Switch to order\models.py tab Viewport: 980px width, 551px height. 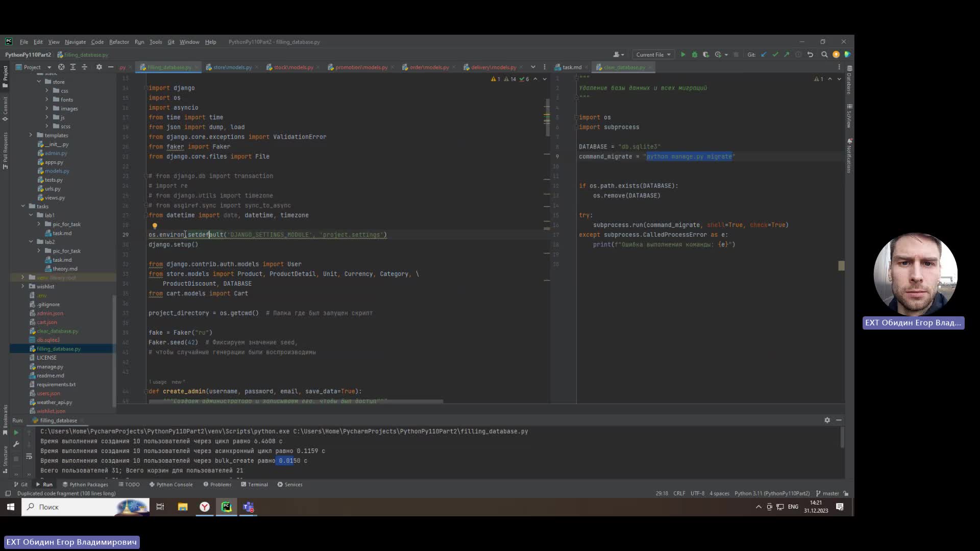(429, 67)
